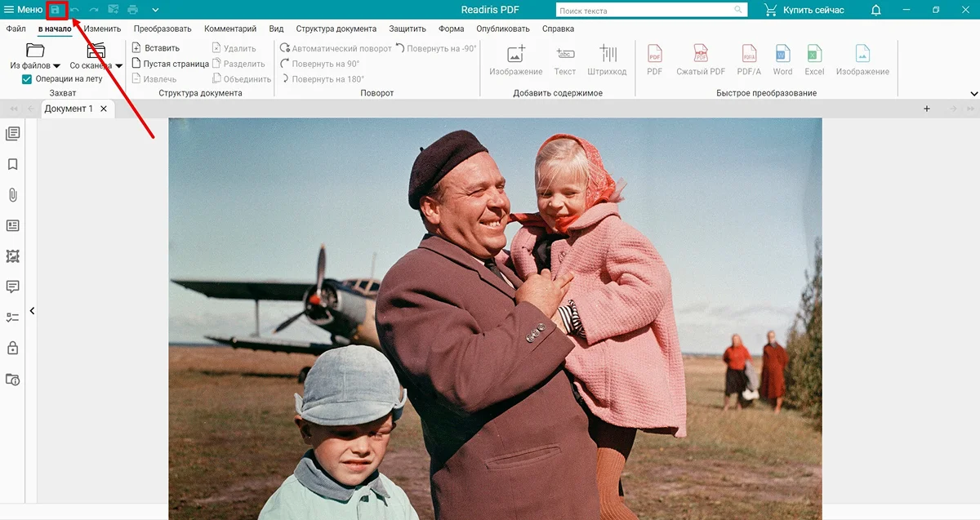Convert to Word using quick conversion
Viewport: 980px width, 520px height.
pyautogui.click(x=782, y=61)
